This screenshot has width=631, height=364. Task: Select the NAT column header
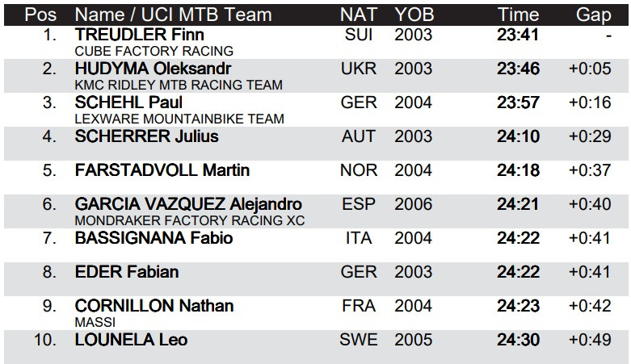point(359,15)
